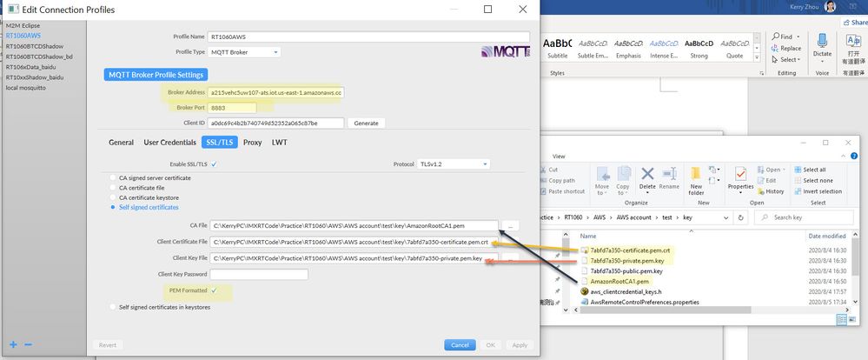
Task: Browse for CA File with ellipsis button
Action: tap(512, 225)
